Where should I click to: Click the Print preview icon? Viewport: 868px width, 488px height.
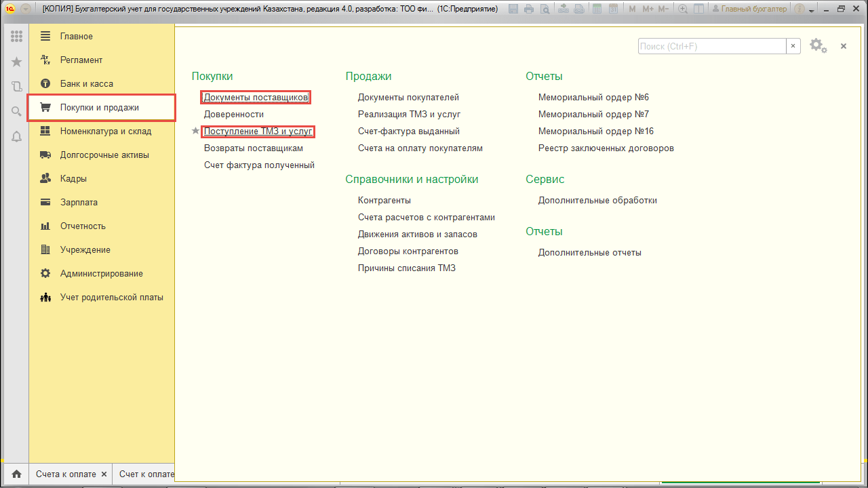545,9
